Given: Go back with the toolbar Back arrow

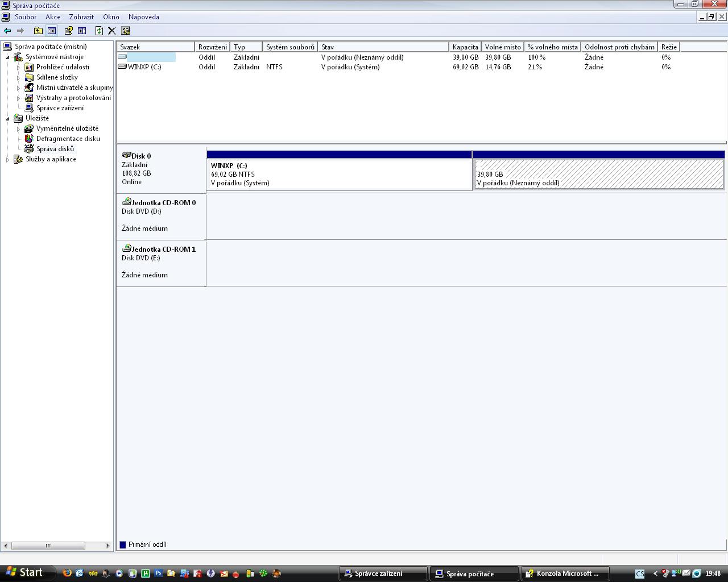Looking at the screenshot, I should click(7, 31).
